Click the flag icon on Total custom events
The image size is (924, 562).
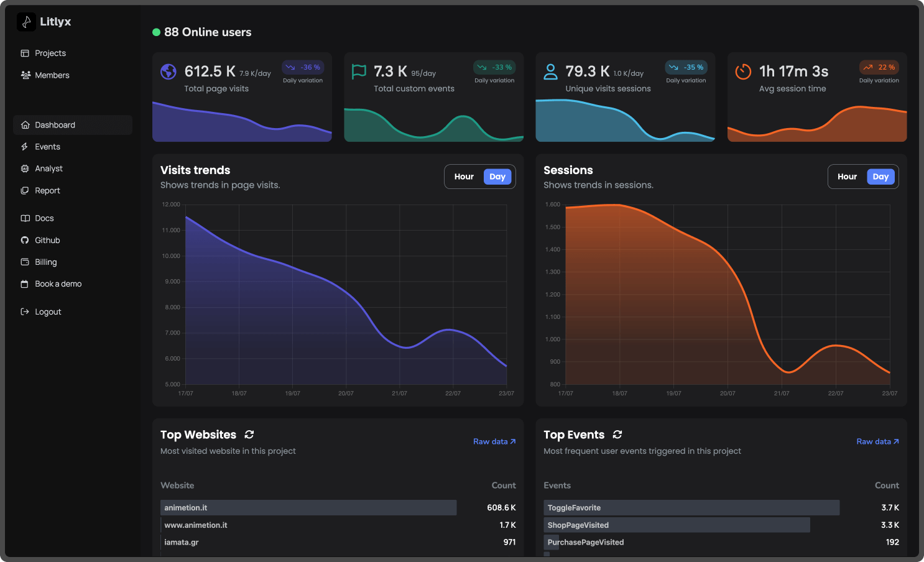pyautogui.click(x=359, y=71)
